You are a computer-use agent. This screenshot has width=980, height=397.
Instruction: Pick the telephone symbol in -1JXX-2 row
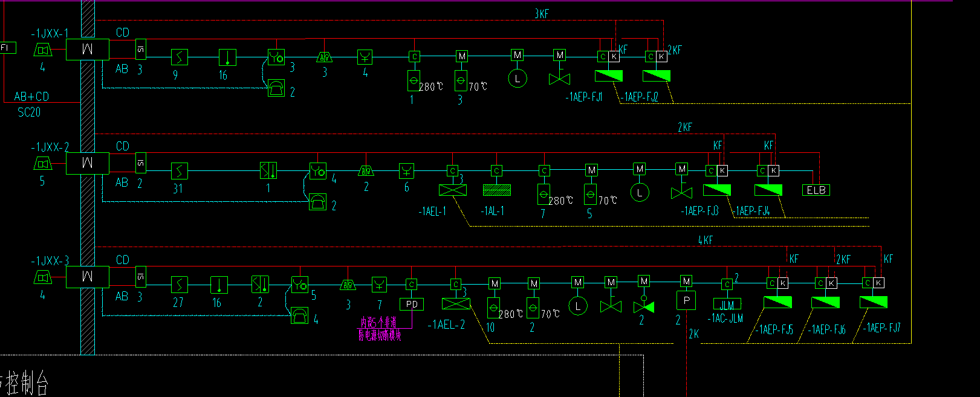(318, 202)
